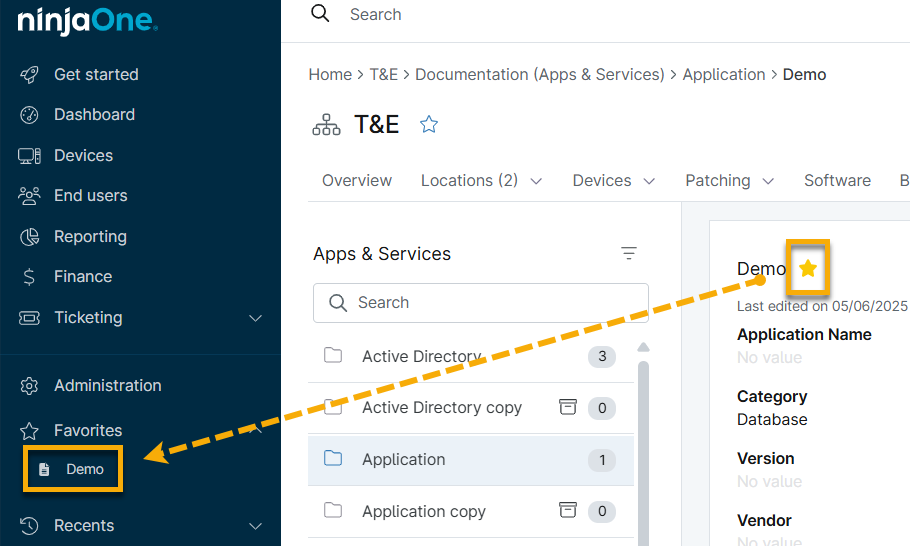Image resolution: width=910 pixels, height=546 pixels.
Task: Click the Apps & Services search field
Action: point(480,303)
